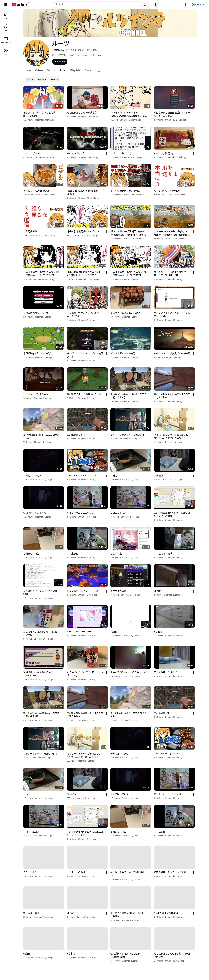Viewport: 209px width, 980px height.
Task: Switch to the Shorts channel tab
Action: point(51,70)
